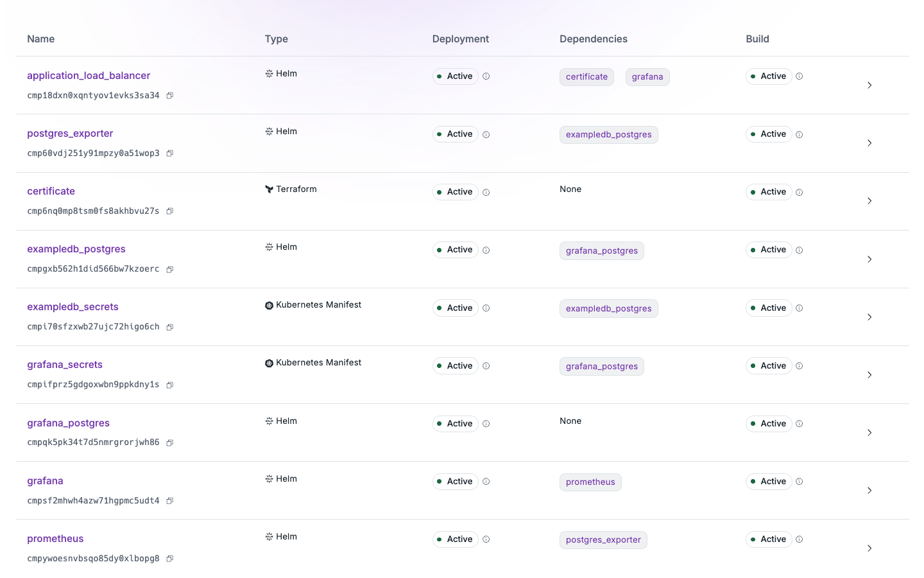
Task: Click the Kubernetes Manifest icon for exampledb_secrets
Action: (269, 304)
